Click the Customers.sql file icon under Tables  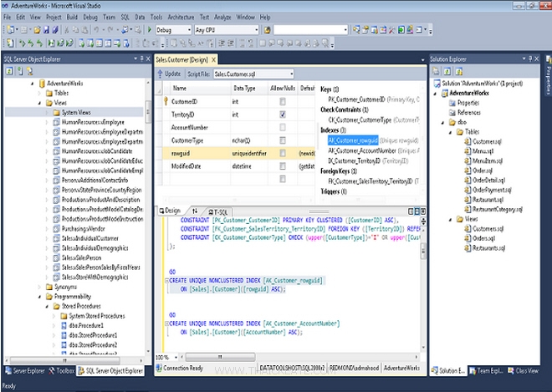click(x=467, y=141)
